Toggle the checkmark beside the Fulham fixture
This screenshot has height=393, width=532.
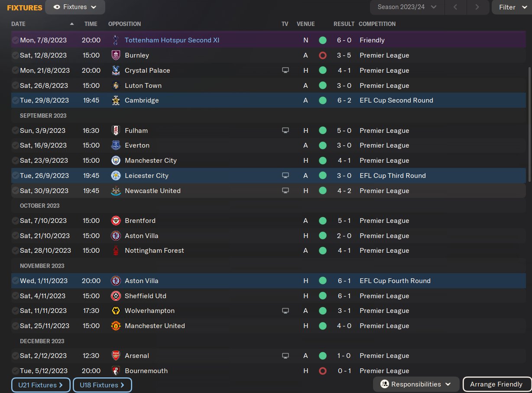pos(15,131)
